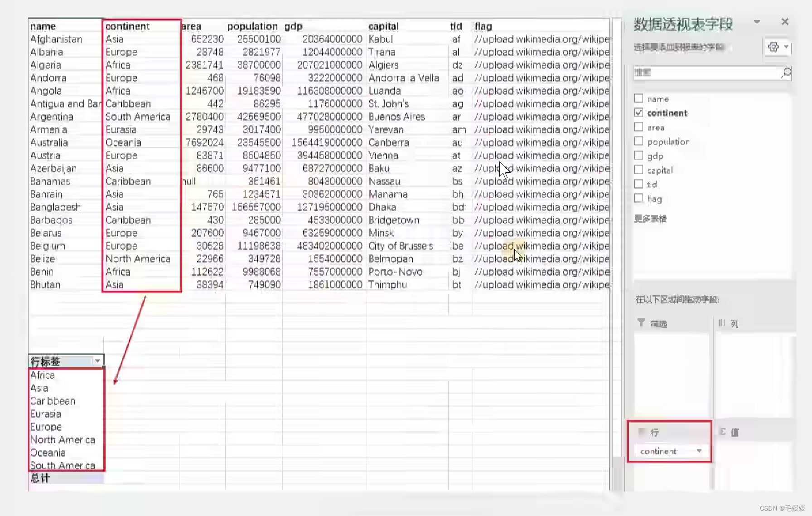This screenshot has width=812, height=516.
Task: Select the Asia row label in pivot table
Action: click(x=39, y=388)
